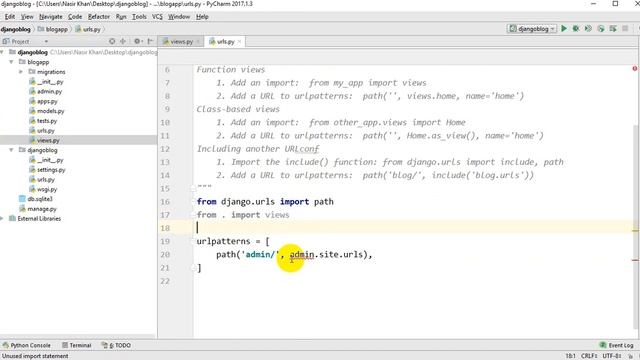The image size is (640, 360).
Task: Select urls.py under djangoblog folder
Action: coord(42,180)
